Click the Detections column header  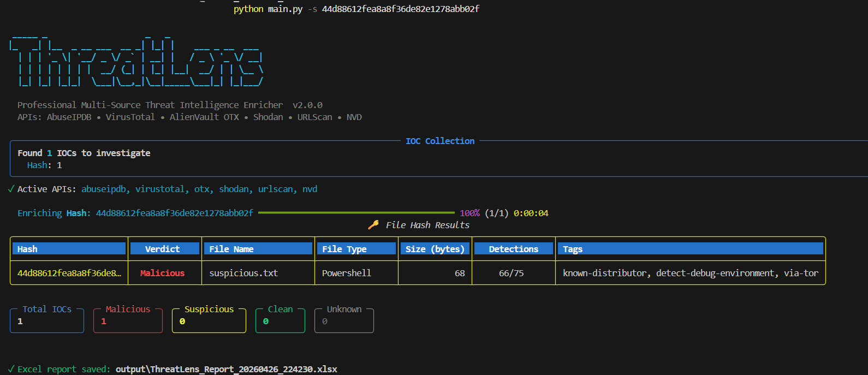click(x=514, y=249)
